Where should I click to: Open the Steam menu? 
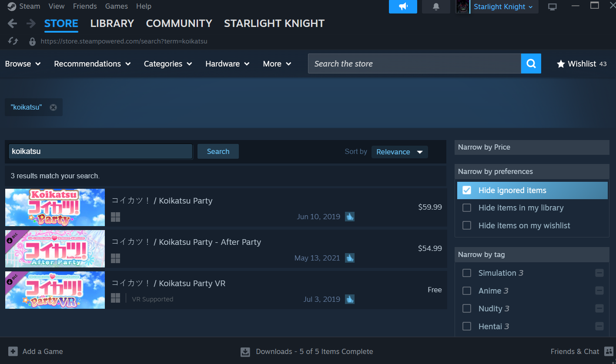(30, 6)
